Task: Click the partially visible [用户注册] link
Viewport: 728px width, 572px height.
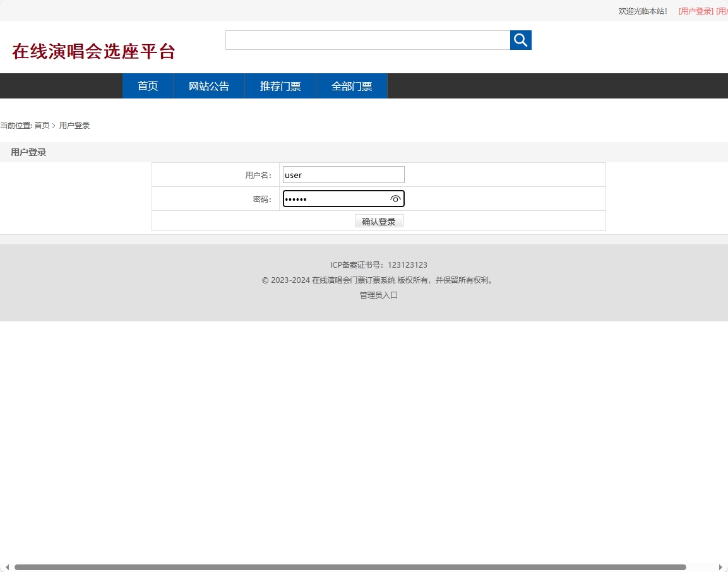Action: pos(724,11)
